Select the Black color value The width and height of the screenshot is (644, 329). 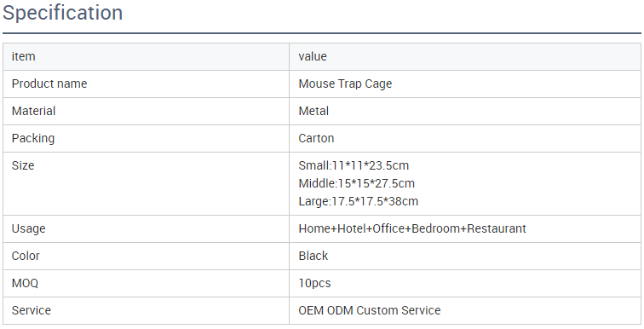click(313, 256)
